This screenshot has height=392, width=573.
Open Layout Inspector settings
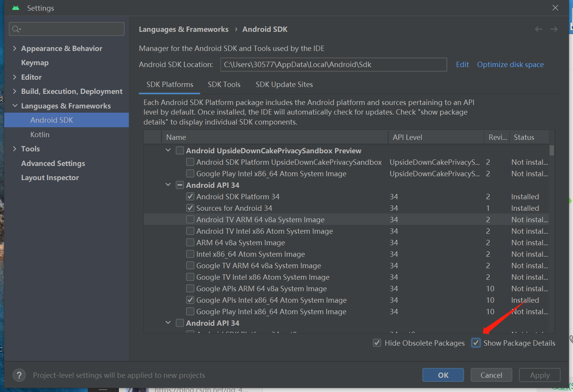[x=50, y=177]
